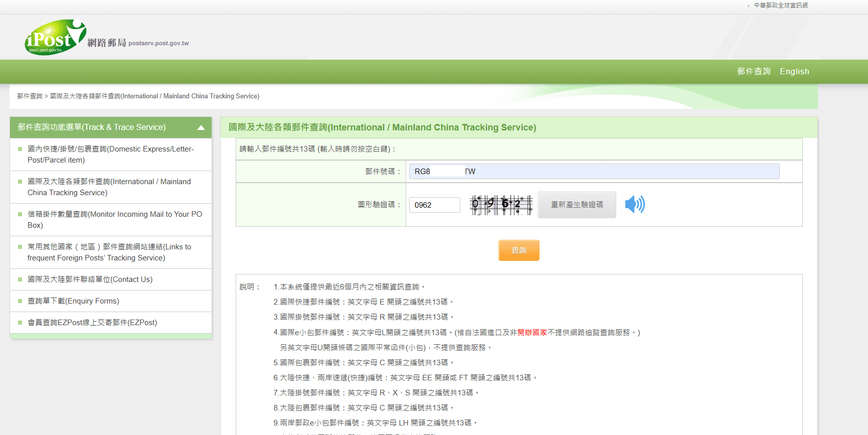Open Domestic Express/Letter-Post/Parcel item query
Screen dimensions: 868x435
pos(110,155)
